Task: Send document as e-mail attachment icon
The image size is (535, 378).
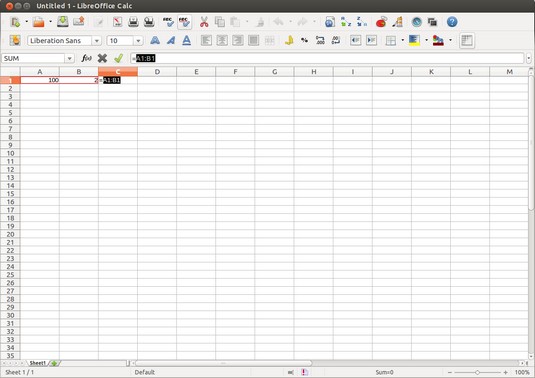Action: pos(79,22)
